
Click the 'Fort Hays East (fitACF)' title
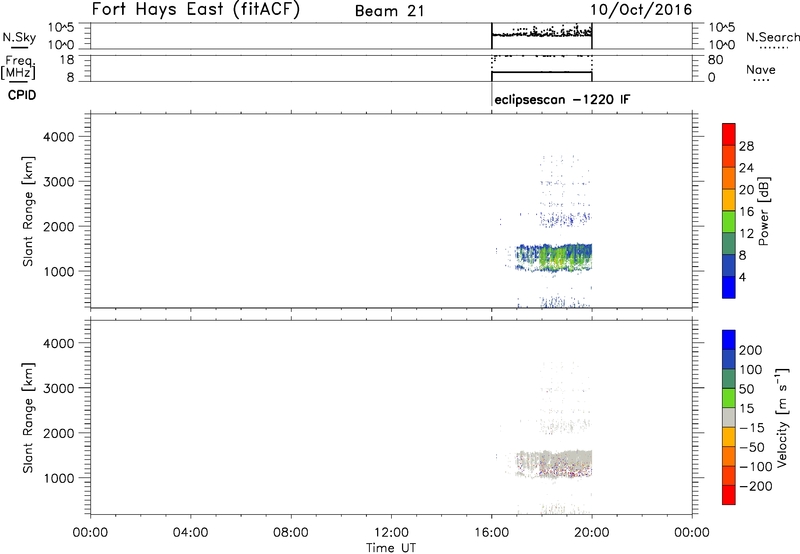click(196, 9)
